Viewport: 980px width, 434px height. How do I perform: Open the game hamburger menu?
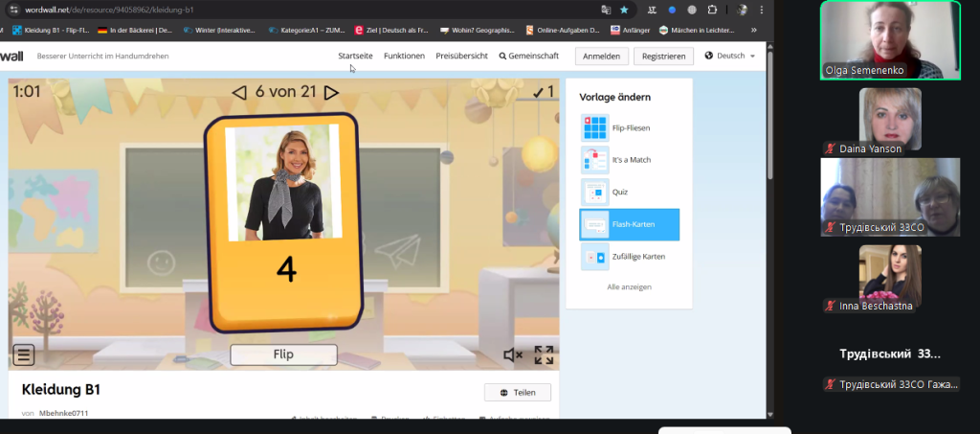24,354
